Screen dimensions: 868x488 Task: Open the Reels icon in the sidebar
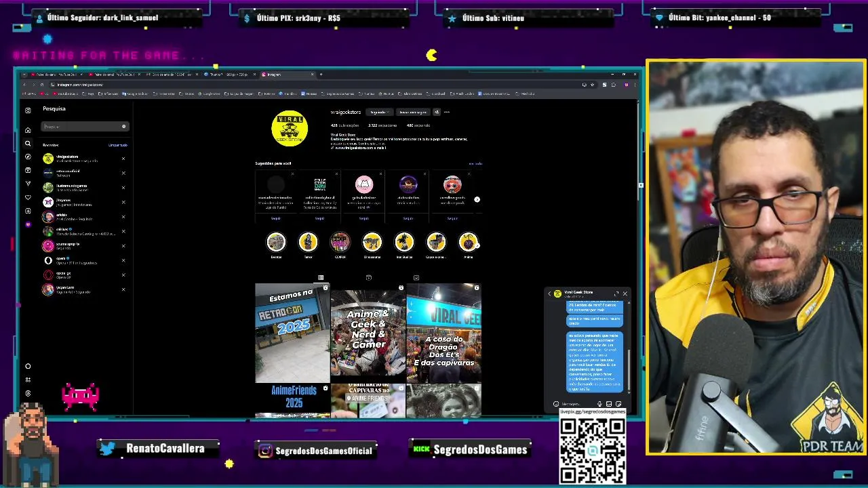coord(28,170)
